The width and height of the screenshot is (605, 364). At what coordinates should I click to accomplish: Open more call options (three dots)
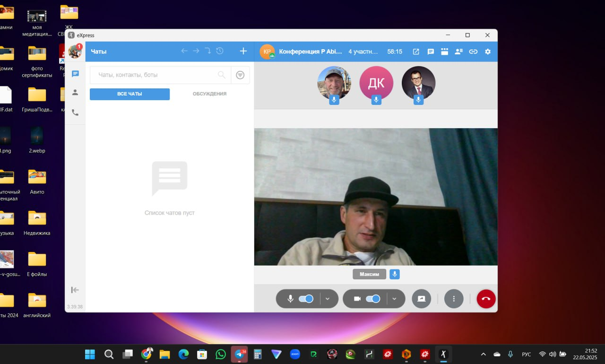coord(454,299)
